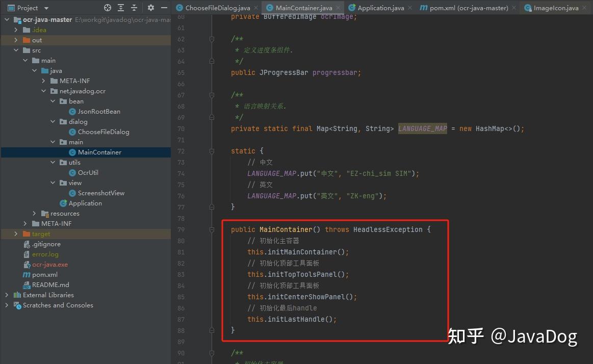Fold the MainContainer constructor at line 79
Screen dimensions: 593x364
[x=212, y=230]
